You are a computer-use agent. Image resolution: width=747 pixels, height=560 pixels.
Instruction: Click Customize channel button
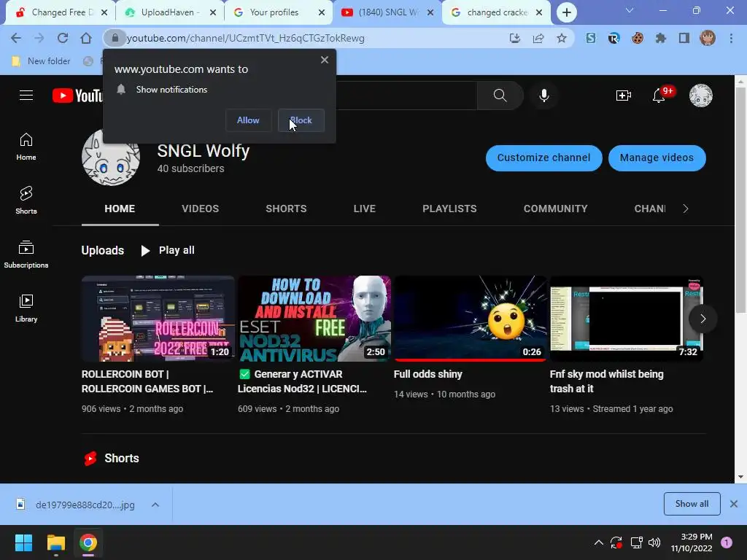(x=543, y=158)
